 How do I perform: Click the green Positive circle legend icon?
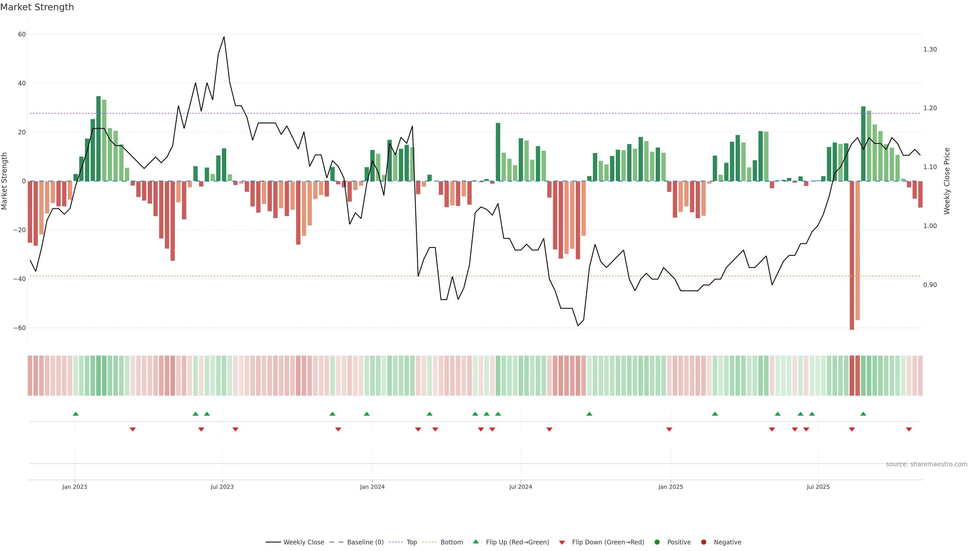[x=657, y=542]
